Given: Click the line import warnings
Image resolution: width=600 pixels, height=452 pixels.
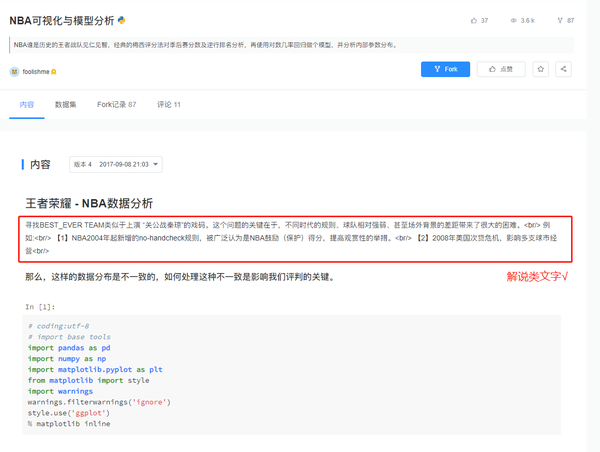Looking at the screenshot, I should tap(60, 391).
